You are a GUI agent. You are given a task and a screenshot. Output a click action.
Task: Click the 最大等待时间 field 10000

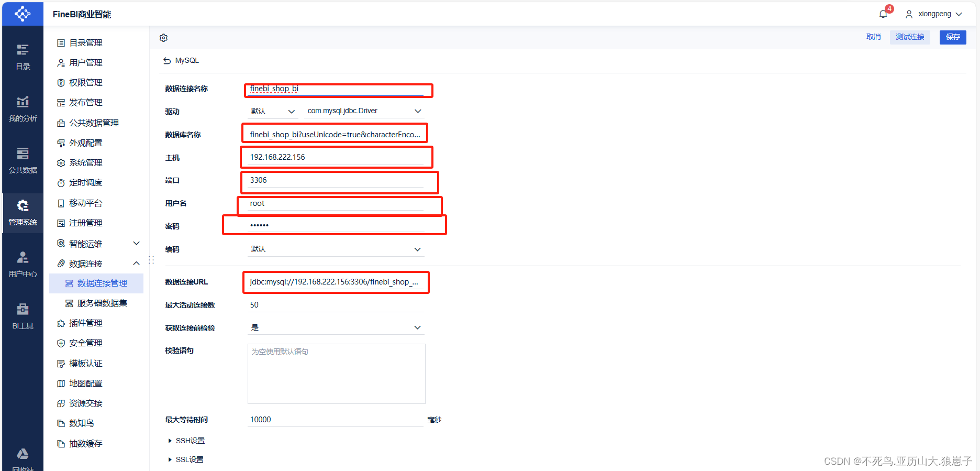pyautogui.click(x=336, y=420)
